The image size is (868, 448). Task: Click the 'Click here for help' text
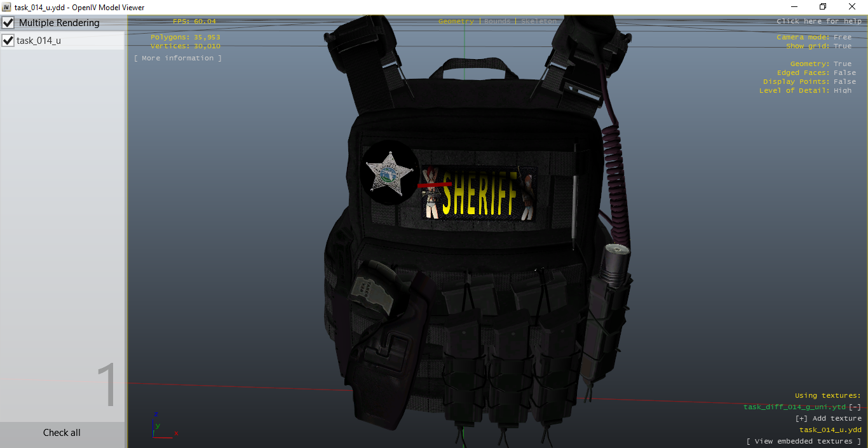click(x=818, y=21)
